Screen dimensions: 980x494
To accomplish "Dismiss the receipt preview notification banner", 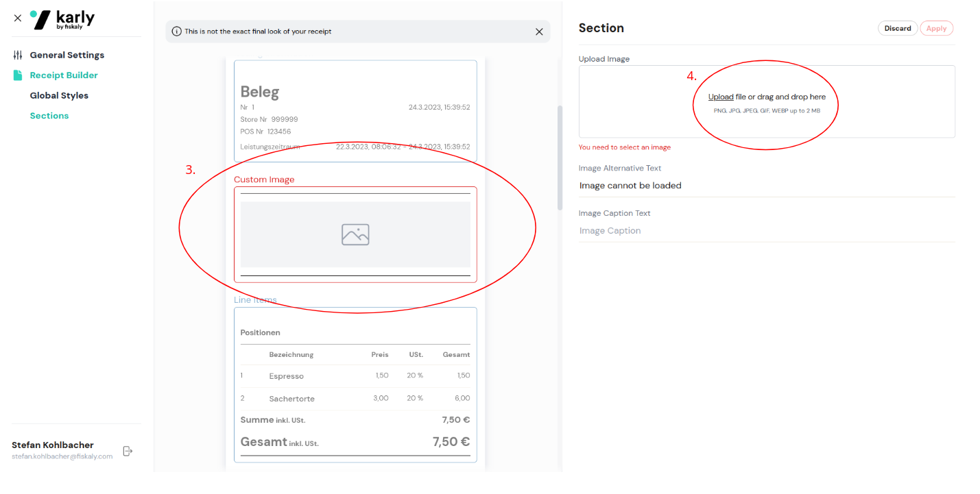I will click(539, 32).
